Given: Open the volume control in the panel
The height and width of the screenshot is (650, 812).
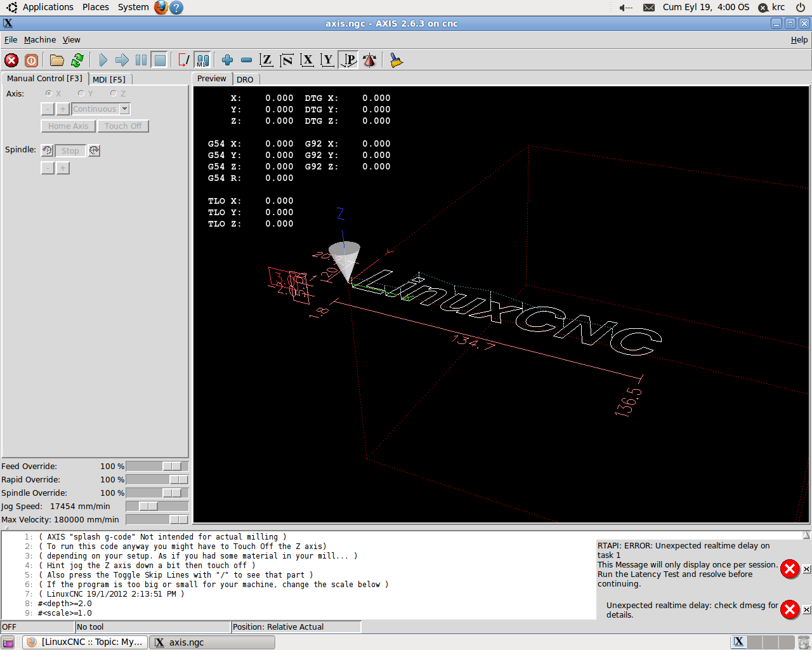Looking at the screenshot, I should tap(626, 8).
